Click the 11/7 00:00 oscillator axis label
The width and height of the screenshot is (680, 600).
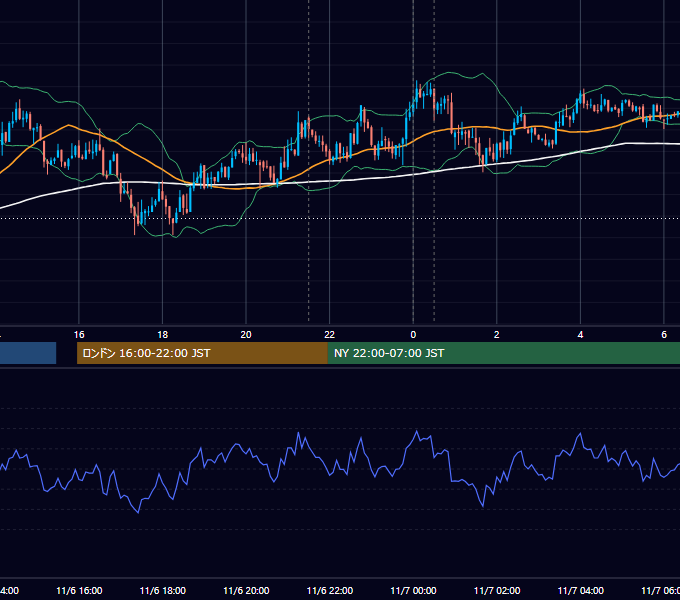[413, 590]
